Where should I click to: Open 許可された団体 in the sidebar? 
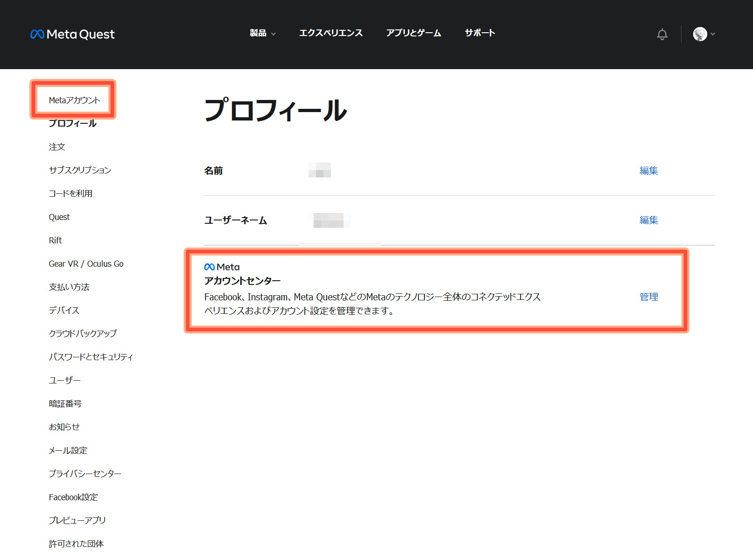pyautogui.click(x=76, y=544)
